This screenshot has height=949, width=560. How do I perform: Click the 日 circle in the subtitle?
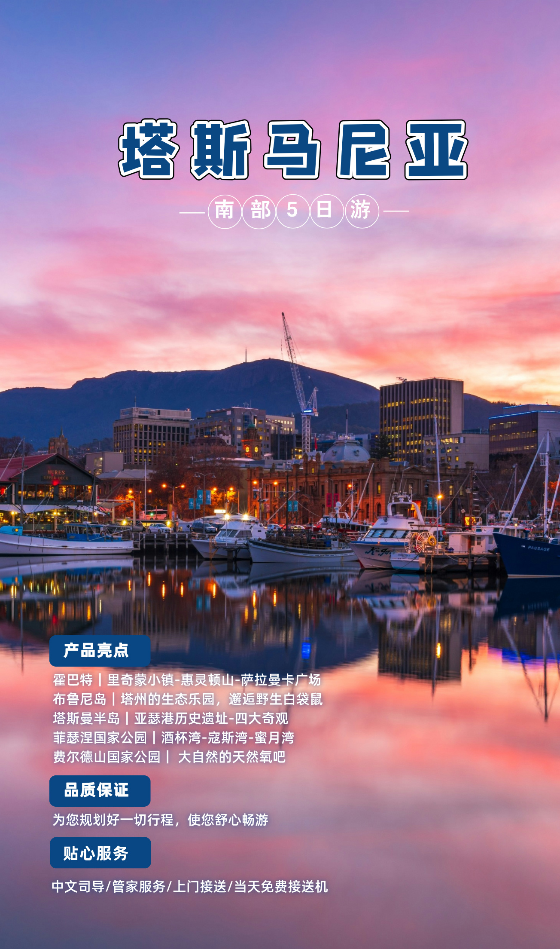coord(327,211)
